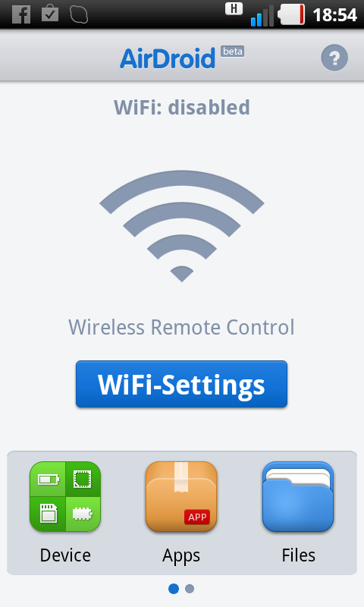Tap the 'WiFi: disabled' status text
This screenshot has width=364, height=607.
[x=182, y=107]
